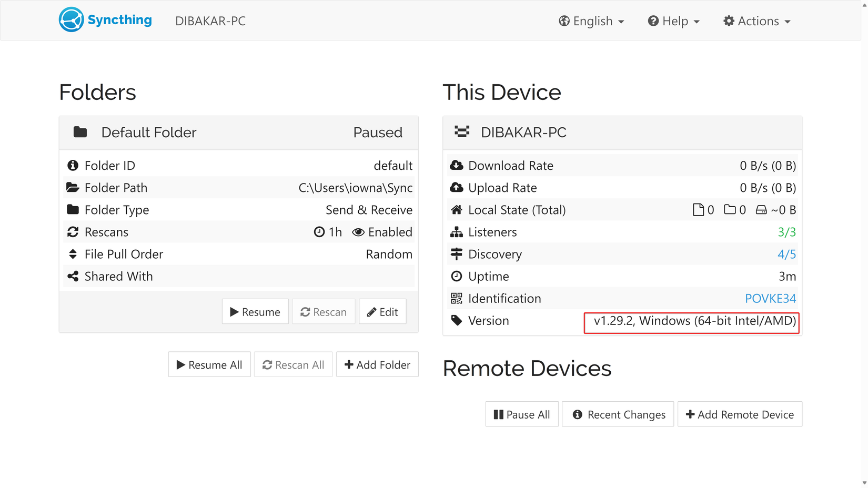Click the Rescans refresh icon
The width and height of the screenshot is (868, 488).
click(x=73, y=232)
